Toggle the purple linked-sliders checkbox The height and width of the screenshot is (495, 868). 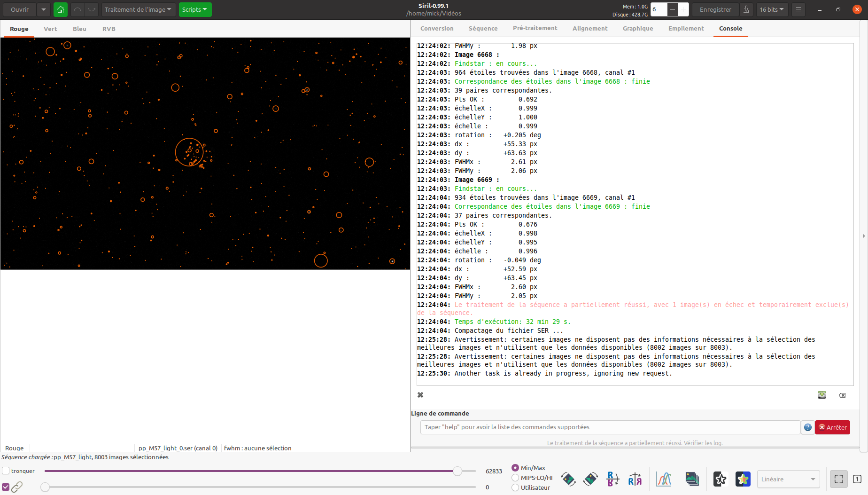[6, 487]
